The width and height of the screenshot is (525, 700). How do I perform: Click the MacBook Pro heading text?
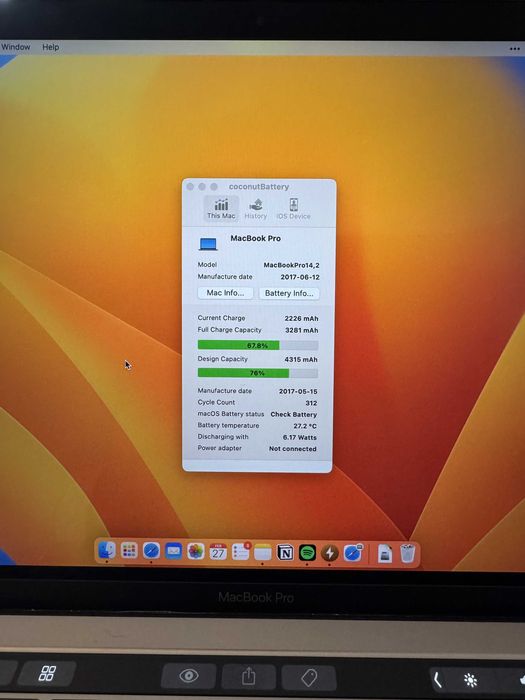click(x=255, y=238)
